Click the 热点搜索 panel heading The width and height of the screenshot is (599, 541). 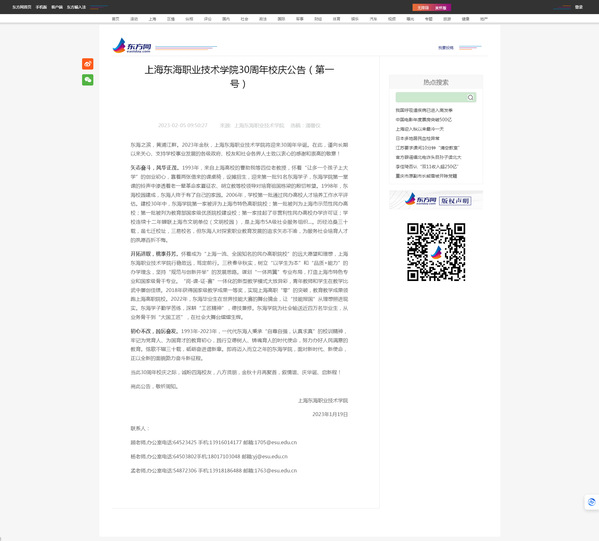[x=436, y=82]
